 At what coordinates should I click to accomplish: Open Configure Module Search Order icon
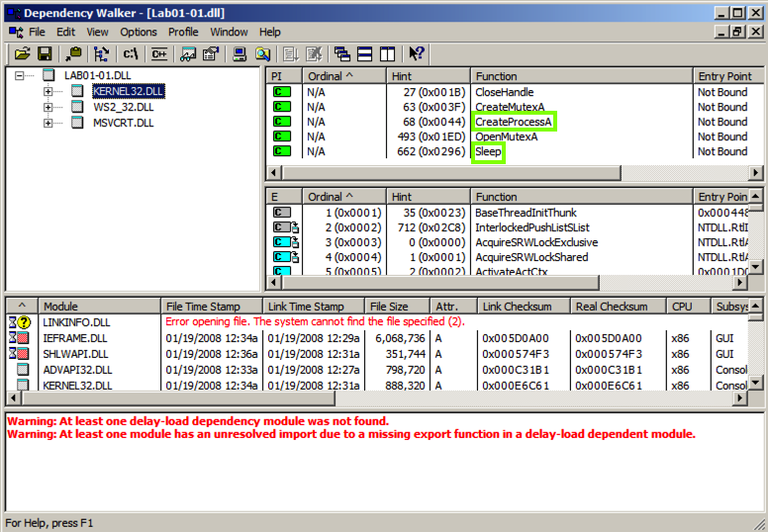262,53
